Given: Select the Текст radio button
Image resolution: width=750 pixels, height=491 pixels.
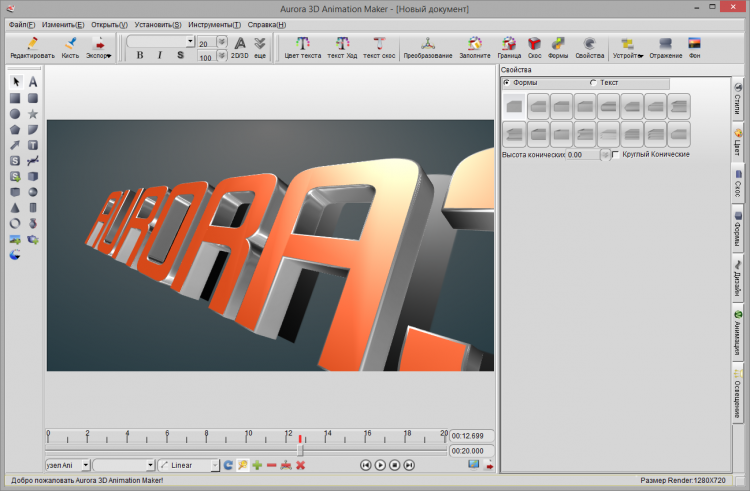Looking at the screenshot, I should point(593,82).
